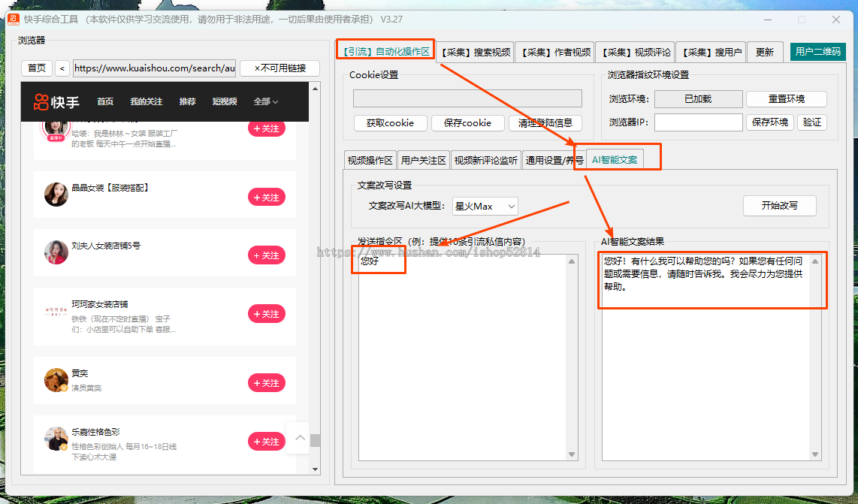Viewport: 858px width, 504px height.
Task: Click the 用户二维码 button
Action: tap(818, 51)
